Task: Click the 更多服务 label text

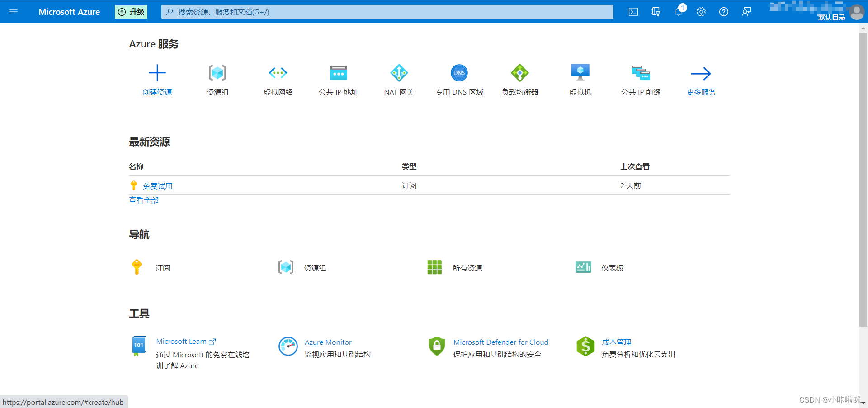Action: pyautogui.click(x=701, y=92)
